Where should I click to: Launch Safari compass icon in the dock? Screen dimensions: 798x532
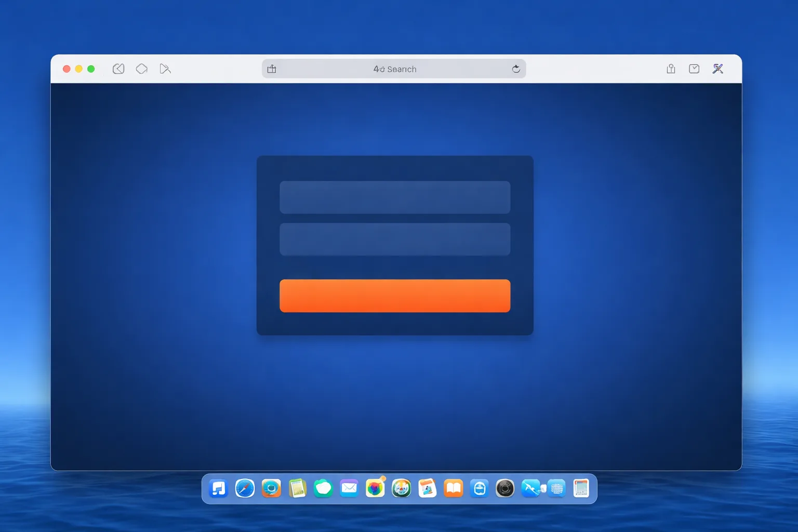pos(245,488)
